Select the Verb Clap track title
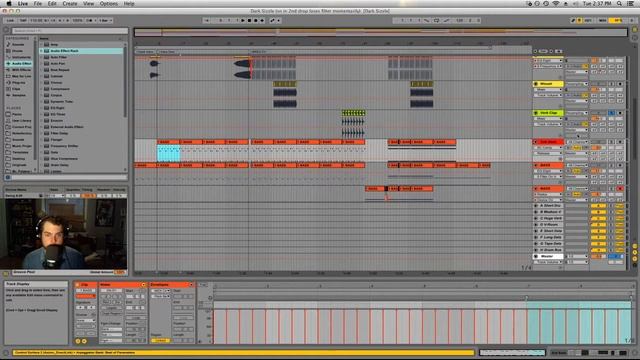This screenshot has height=360, width=640. (x=548, y=113)
